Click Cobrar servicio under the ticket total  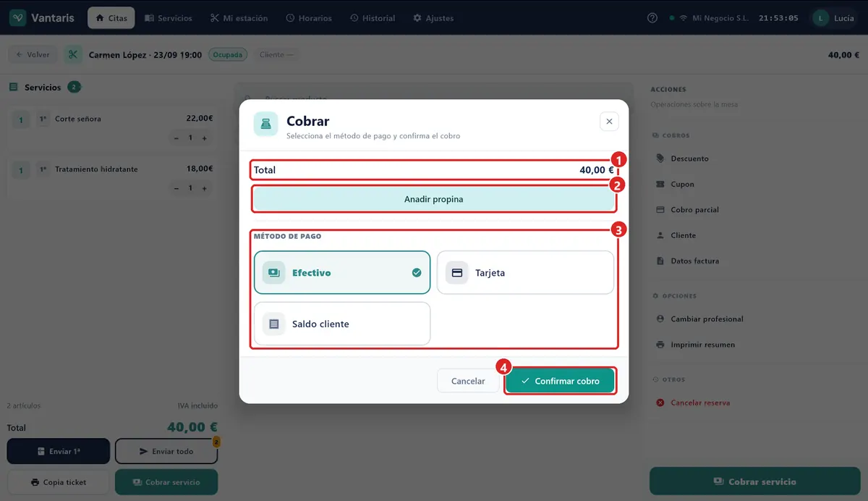click(x=166, y=482)
